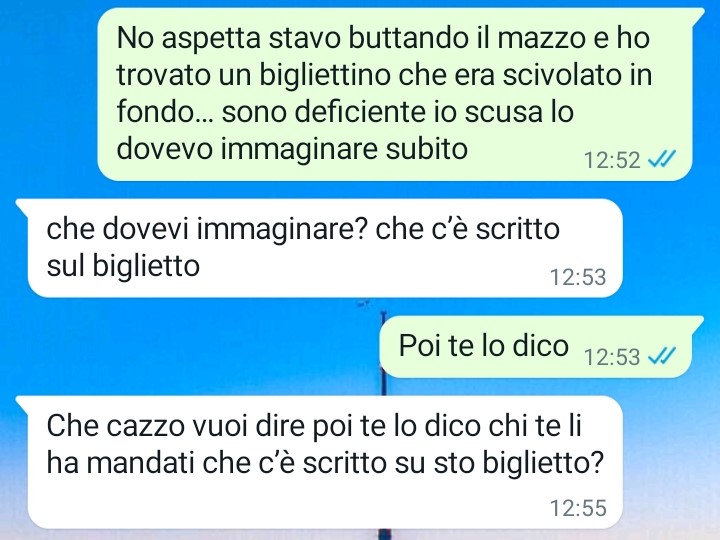Image resolution: width=720 pixels, height=540 pixels.
Task: Click the tail of the first green bubble
Action: pyautogui.click(x=698, y=15)
